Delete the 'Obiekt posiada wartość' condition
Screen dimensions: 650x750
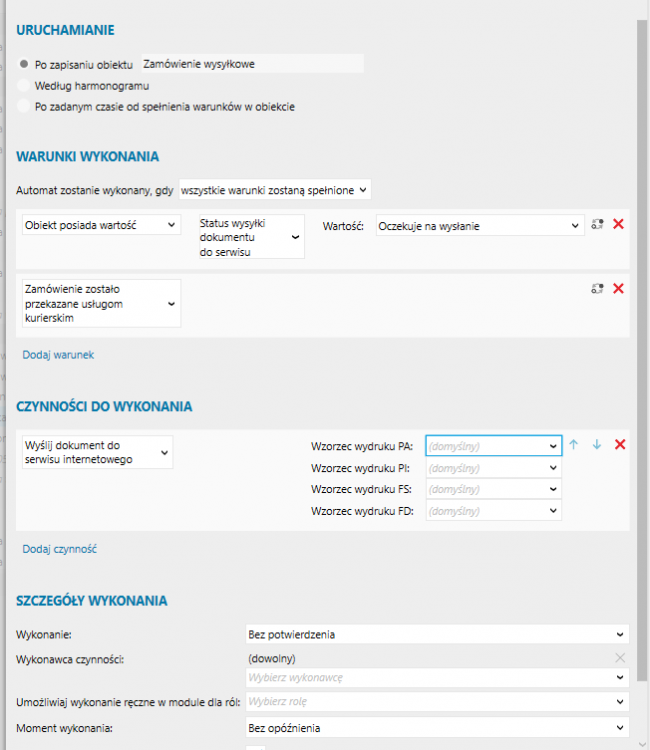point(618,224)
